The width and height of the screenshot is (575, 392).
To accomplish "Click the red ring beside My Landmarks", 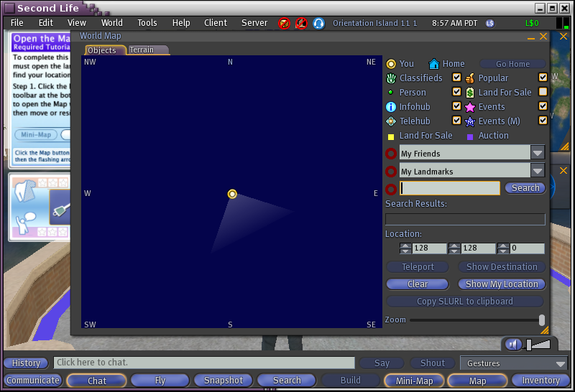I will [x=391, y=171].
